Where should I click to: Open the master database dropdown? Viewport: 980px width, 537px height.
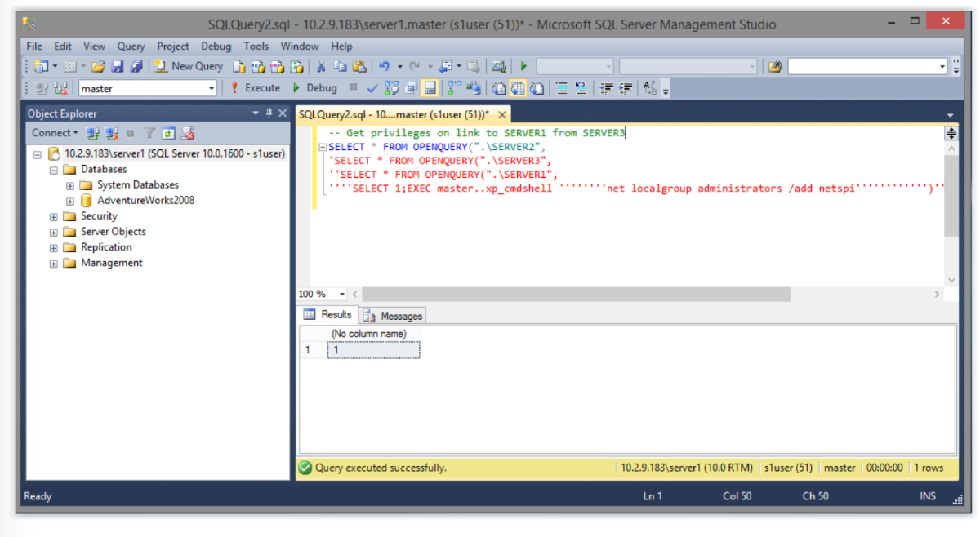click(x=212, y=88)
